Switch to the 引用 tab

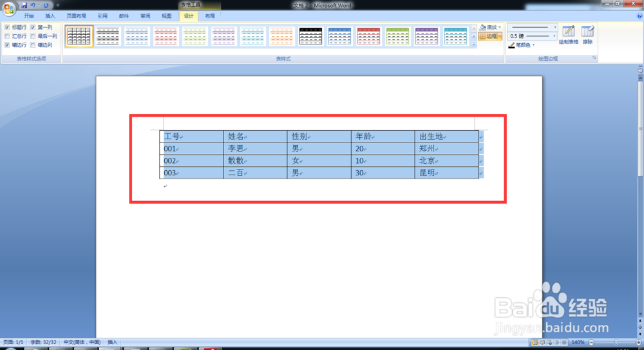pyautogui.click(x=102, y=16)
